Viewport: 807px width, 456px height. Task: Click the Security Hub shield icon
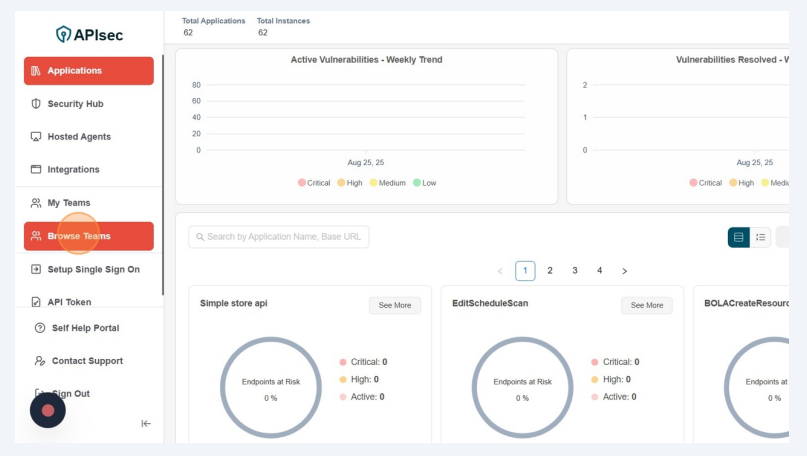click(x=36, y=104)
